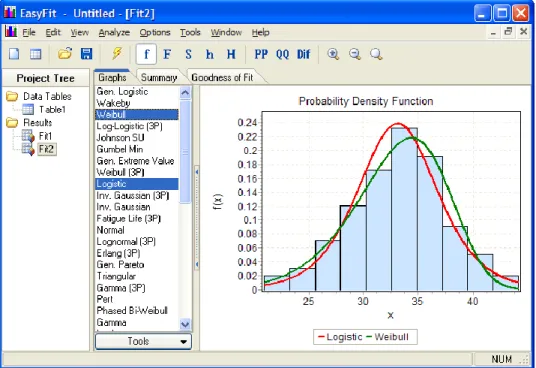This screenshot has width=536, height=368.
Task: Select Fit1 in the project tree
Action: 45,136
